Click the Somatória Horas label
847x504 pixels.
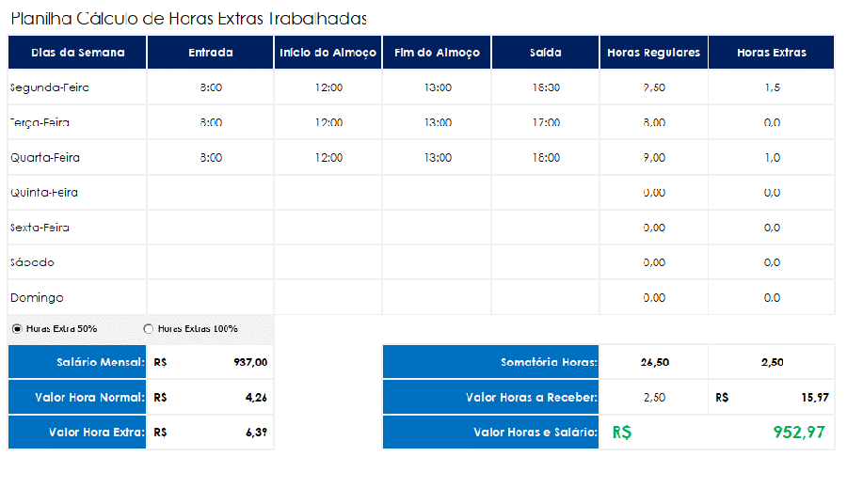point(491,362)
